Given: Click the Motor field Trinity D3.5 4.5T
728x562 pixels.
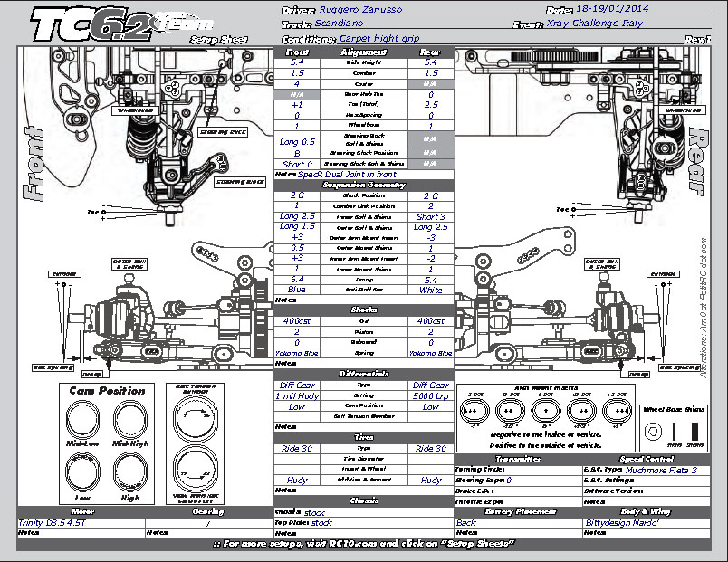Looking at the screenshot, I should pyautogui.click(x=52, y=523).
